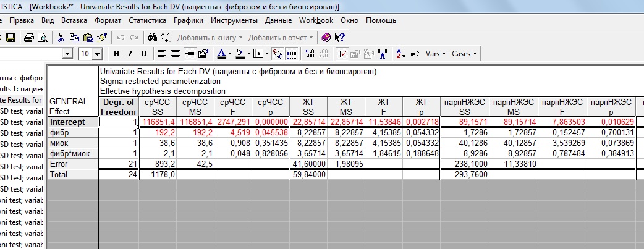Open the STATISTICA Help book icon
The image size is (644, 249).
tap(326, 38)
